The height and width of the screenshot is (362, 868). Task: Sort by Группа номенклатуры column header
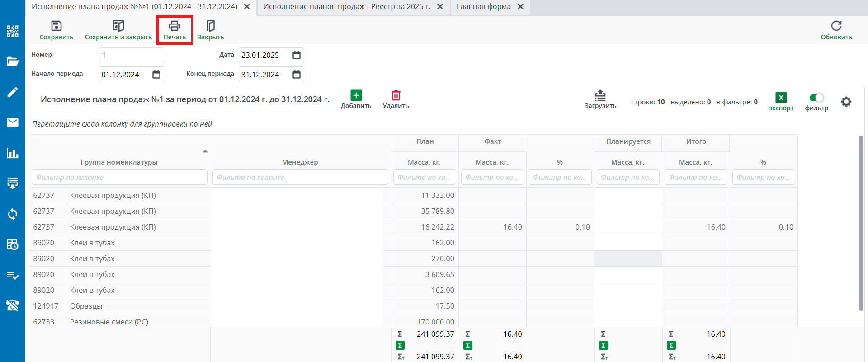[x=119, y=162]
